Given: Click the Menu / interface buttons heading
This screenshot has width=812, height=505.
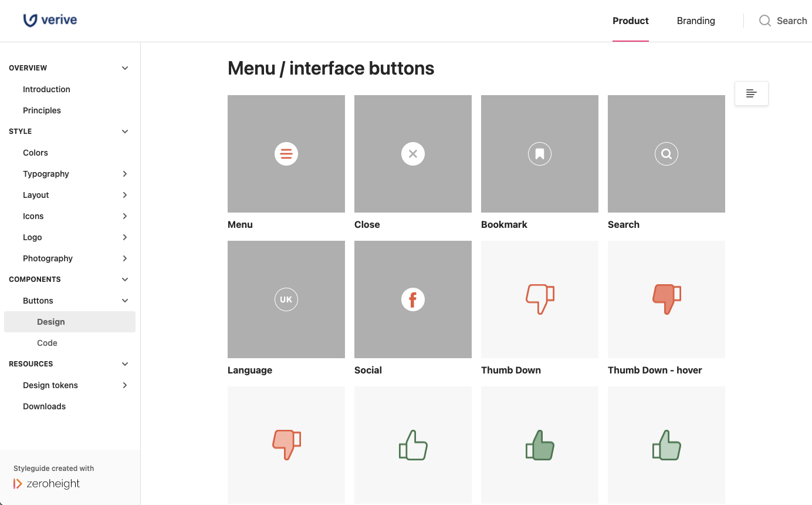Looking at the screenshot, I should (x=331, y=68).
